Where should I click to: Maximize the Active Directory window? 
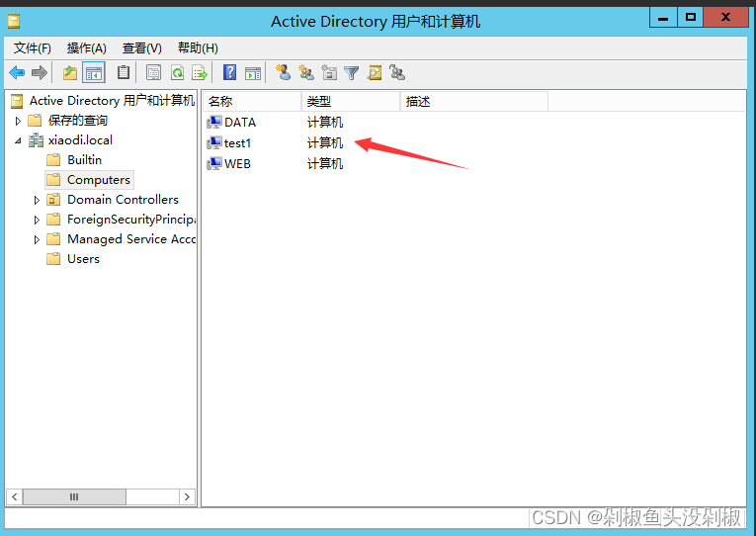coord(691,18)
